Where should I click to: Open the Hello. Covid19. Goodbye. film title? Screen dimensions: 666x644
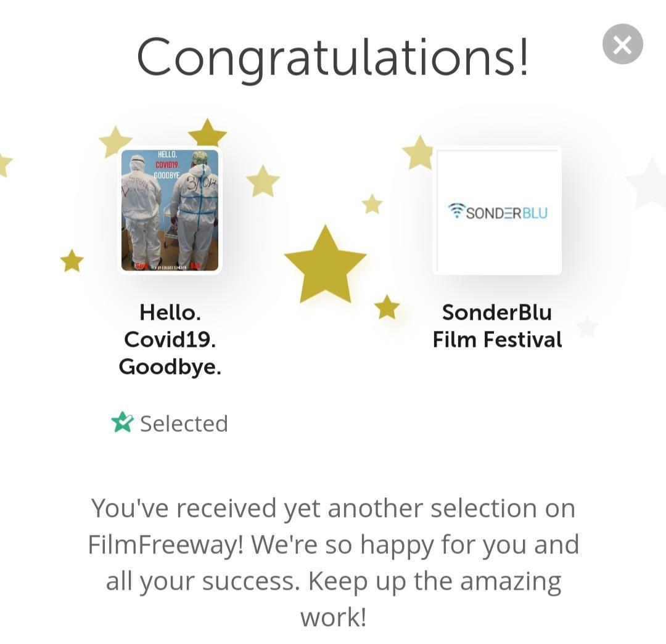[x=170, y=340]
